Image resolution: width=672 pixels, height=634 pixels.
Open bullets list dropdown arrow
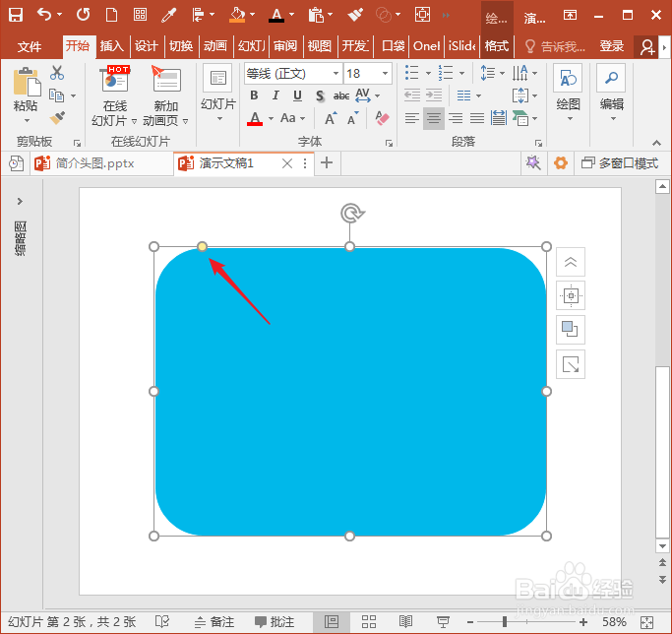[x=428, y=74]
